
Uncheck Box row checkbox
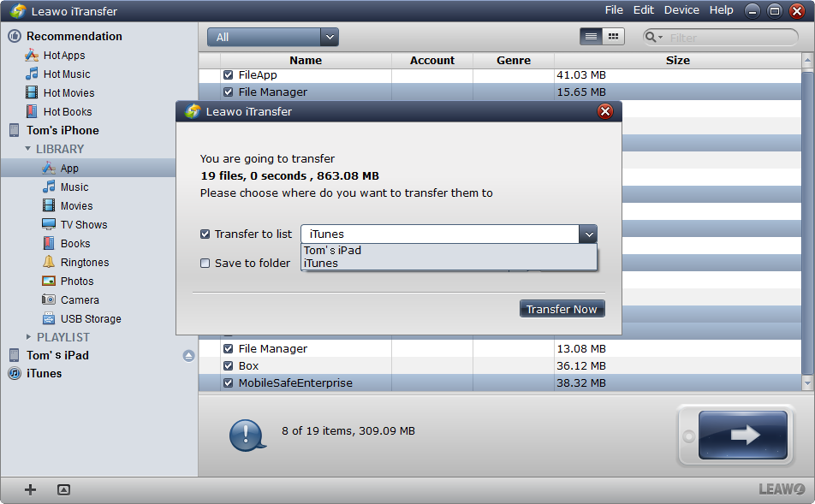coord(228,365)
